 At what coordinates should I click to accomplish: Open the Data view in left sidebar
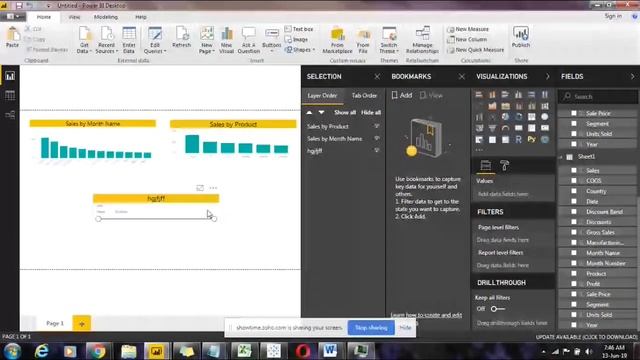10,96
